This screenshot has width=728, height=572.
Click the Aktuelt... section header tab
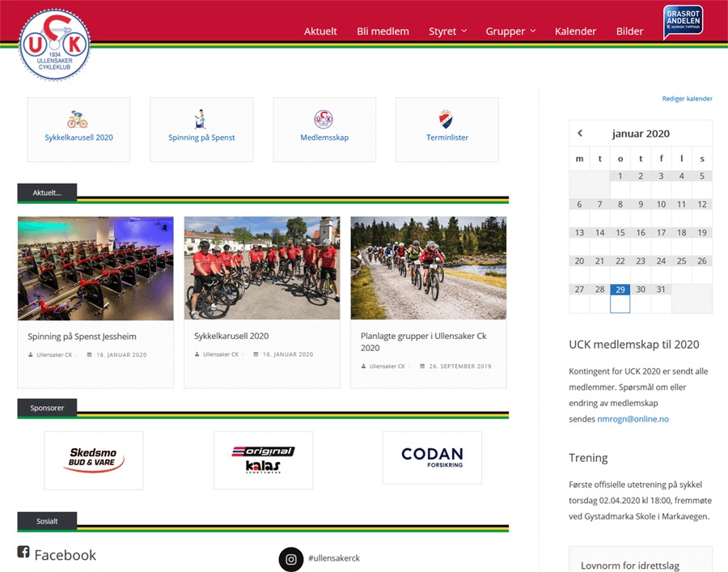click(x=47, y=193)
